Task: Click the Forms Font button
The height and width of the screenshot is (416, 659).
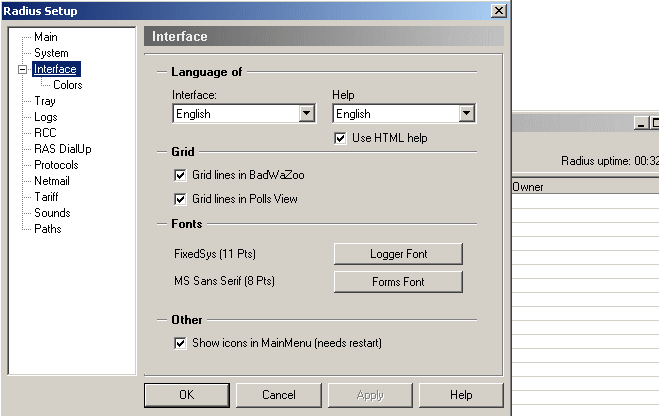Action: [398, 282]
